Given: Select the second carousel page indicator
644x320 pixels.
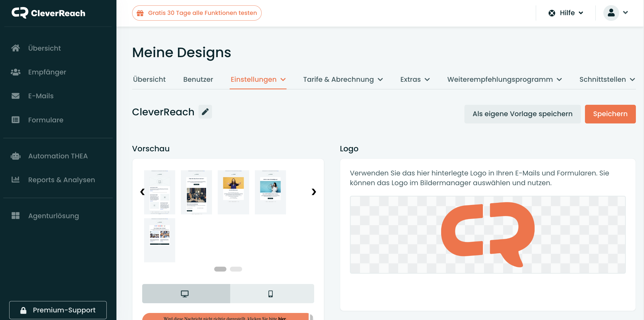Looking at the screenshot, I should (236, 269).
